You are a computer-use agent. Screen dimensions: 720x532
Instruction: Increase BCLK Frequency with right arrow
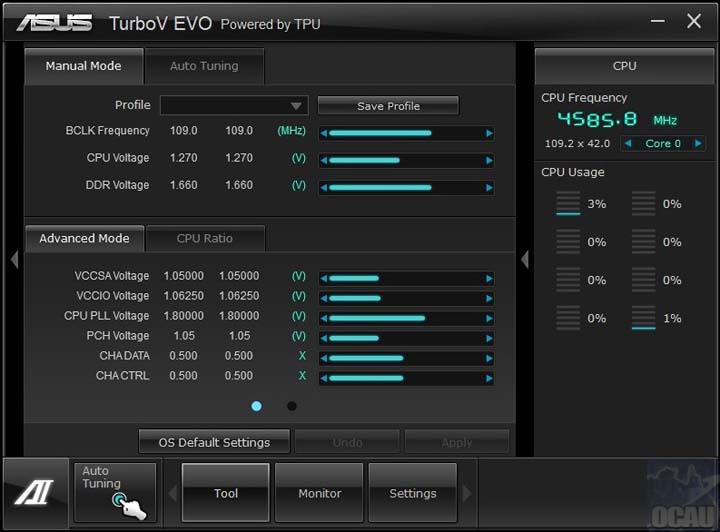pos(489,134)
